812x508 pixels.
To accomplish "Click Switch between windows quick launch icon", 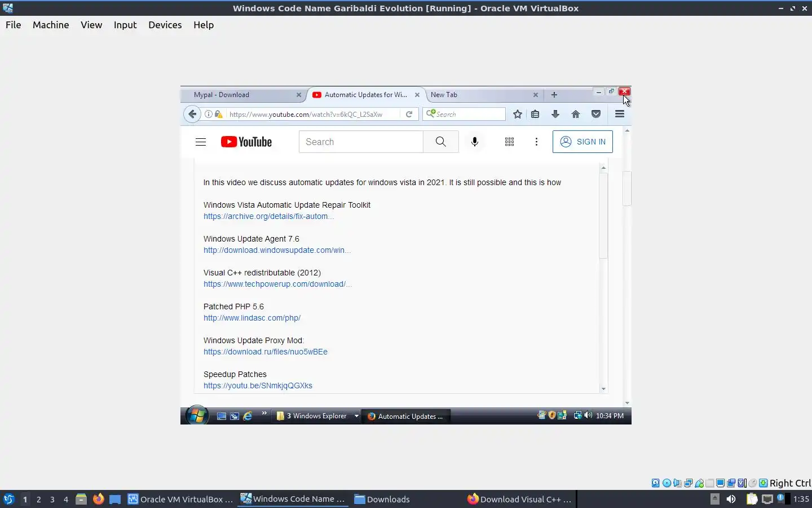I will 235,416.
